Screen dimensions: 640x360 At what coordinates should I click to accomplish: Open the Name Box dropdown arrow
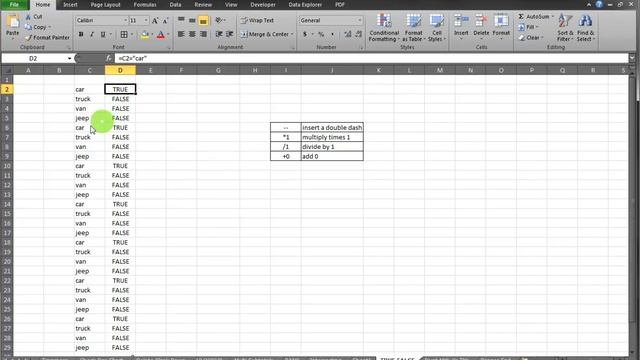[x=69, y=59]
